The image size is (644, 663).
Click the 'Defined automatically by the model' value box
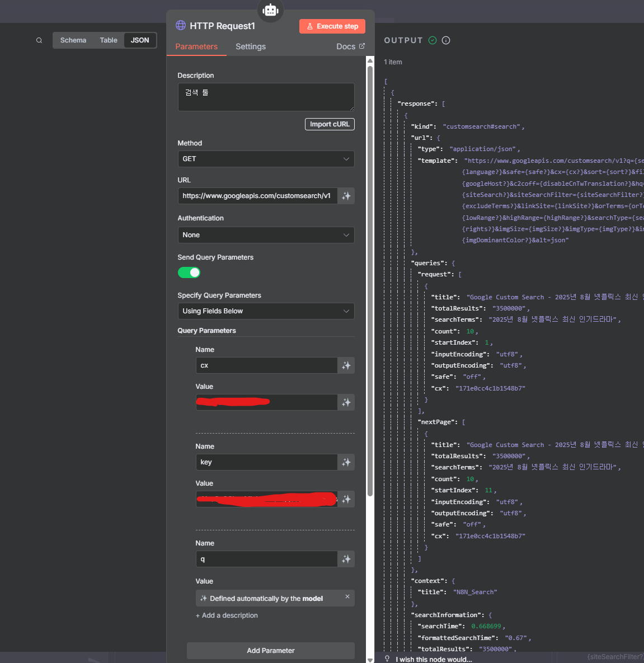click(275, 598)
